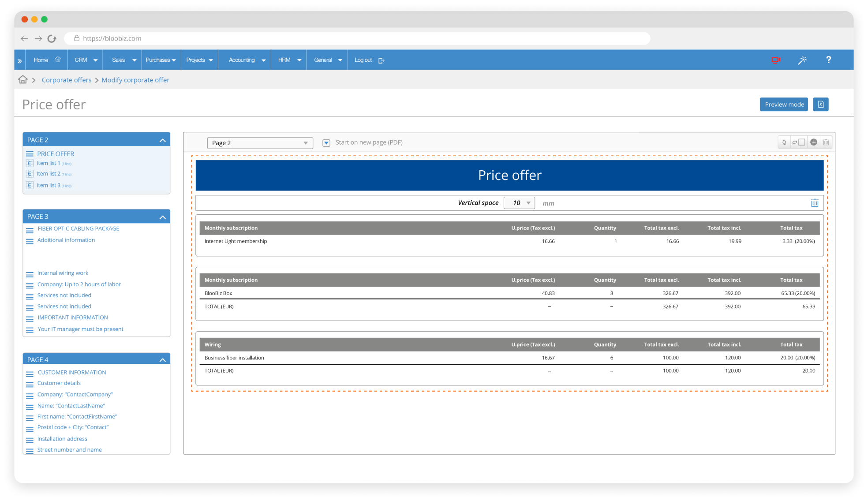The image size is (868, 501).
Task: Collapse the PAGE 2 panel
Action: pos(163,140)
